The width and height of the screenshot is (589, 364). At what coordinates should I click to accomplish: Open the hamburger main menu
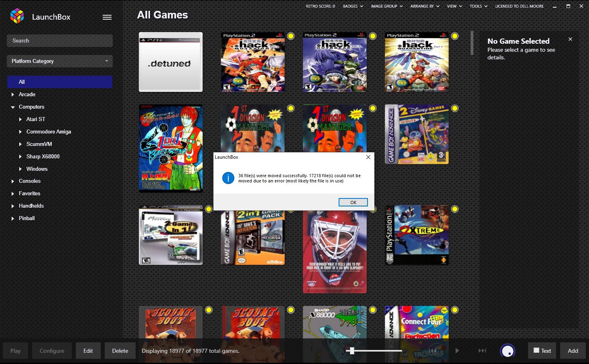[x=107, y=17]
